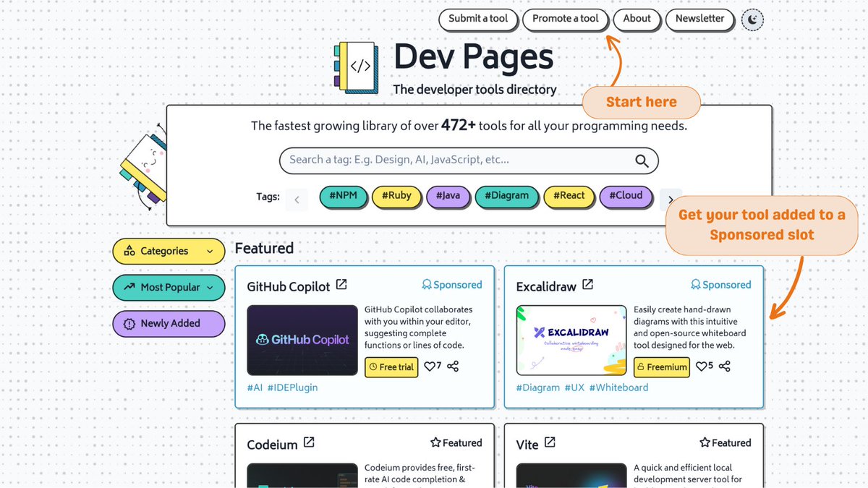The image size is (868, 488).
Task: Click the GitHub Copilot thumbnail
Action: pyautogui.click(x=302, y=340)
